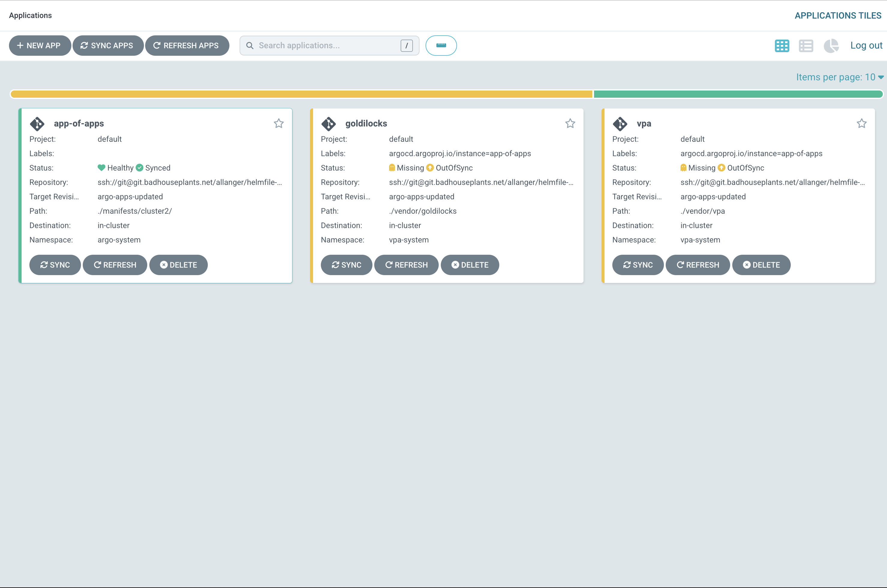Click the Synced check icon on app-of-apps
This screenshot has height=588, width=887.
[x=139, y=168]
